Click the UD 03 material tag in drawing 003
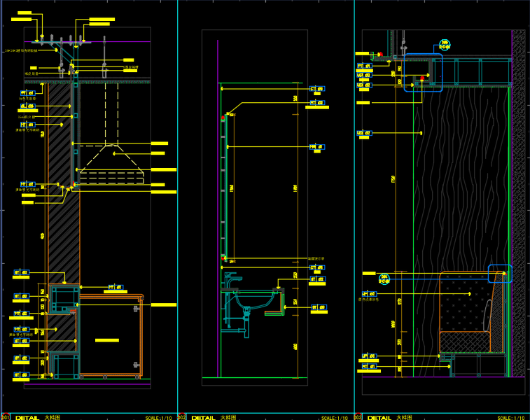Image resolution: width=530 pixels, height=420 pixels. tap(364, 76)
